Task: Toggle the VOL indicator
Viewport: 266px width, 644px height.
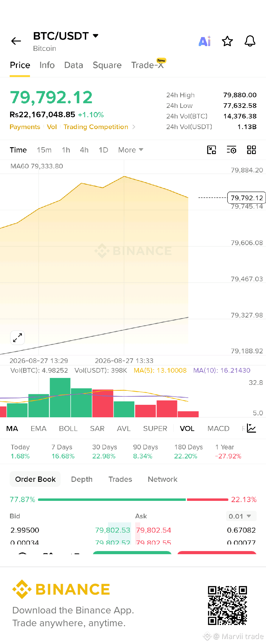Action: 187,429
